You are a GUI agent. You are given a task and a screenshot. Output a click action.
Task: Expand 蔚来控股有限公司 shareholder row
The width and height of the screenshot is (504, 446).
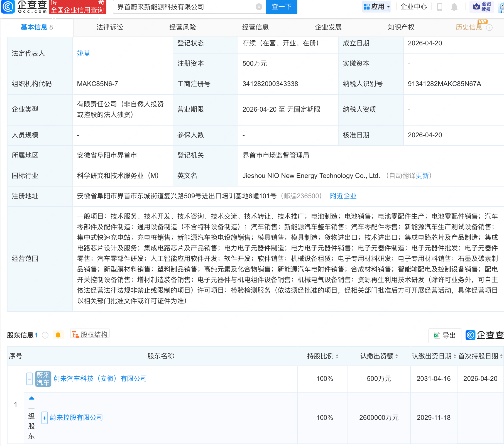tap(45, 418)
